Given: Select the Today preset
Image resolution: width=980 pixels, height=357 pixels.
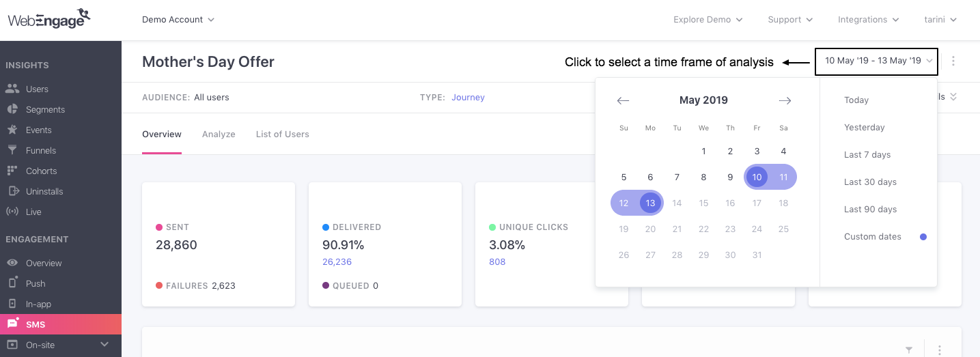Looking at the screenshot, I should (856, 100).
